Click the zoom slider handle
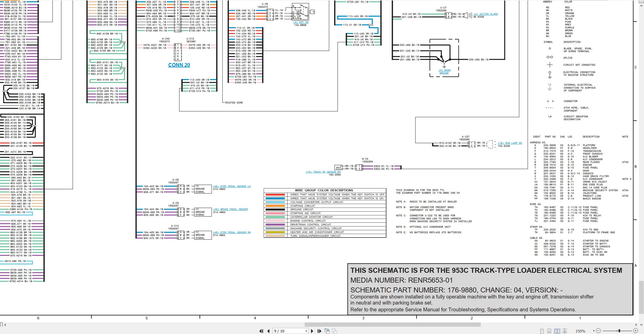This screenshot has height=334, width=644. (619, 331)
